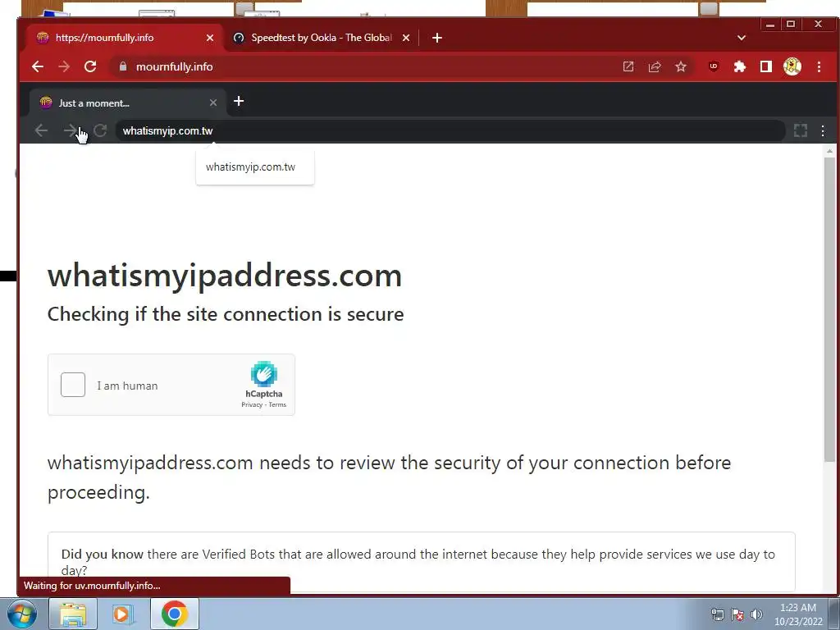Click inner browser back arrow
Screen dimensions: 840x630
(x=41, y=130)
